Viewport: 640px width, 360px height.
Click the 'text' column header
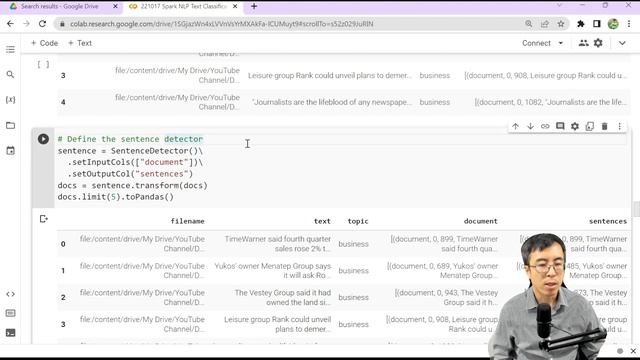322,221
